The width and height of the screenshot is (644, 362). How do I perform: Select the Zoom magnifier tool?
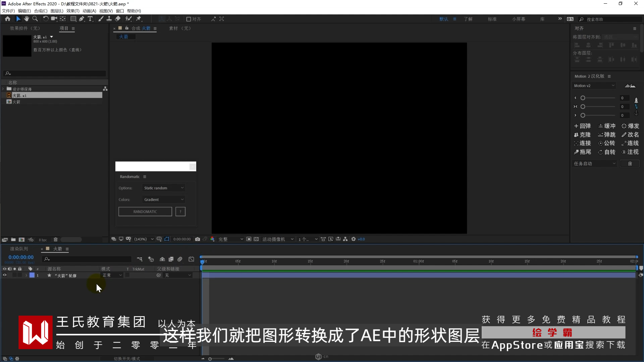click(35, 19)
